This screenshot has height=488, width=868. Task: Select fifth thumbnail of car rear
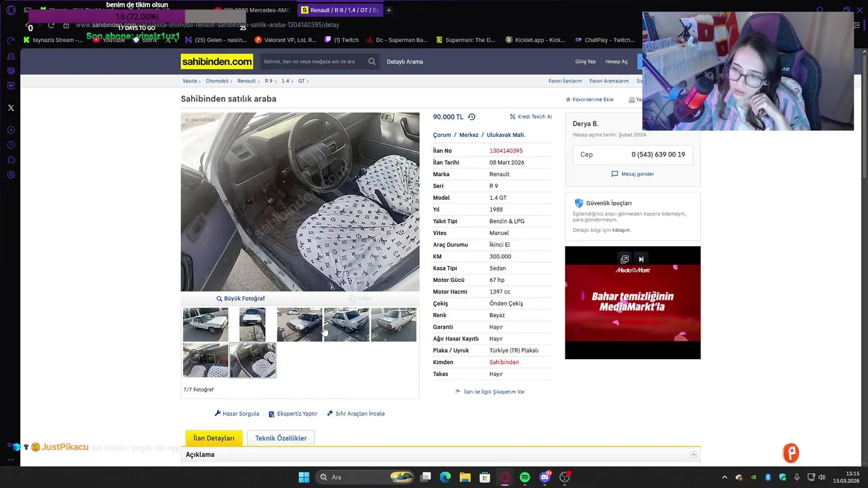tap(393, 325)
